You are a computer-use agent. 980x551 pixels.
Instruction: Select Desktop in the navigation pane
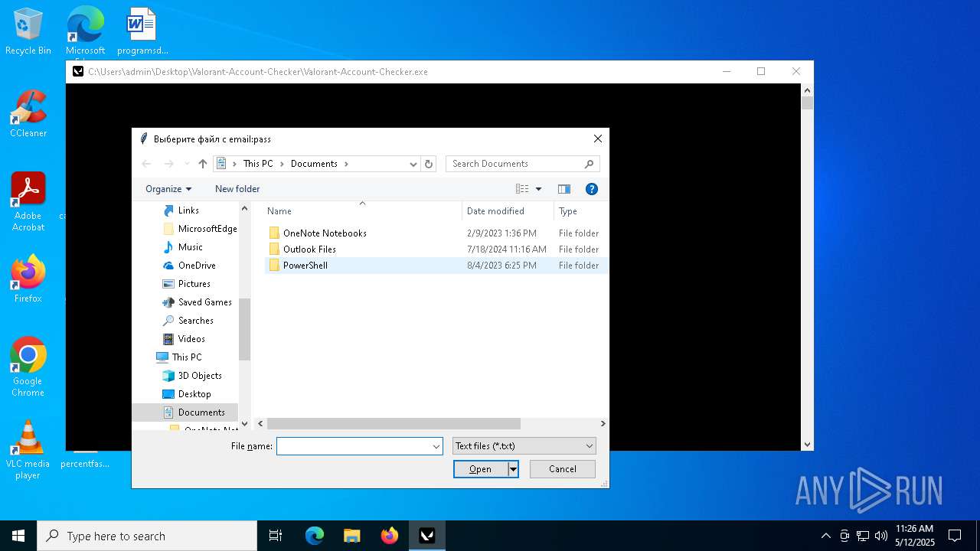[x=194, y=394]
